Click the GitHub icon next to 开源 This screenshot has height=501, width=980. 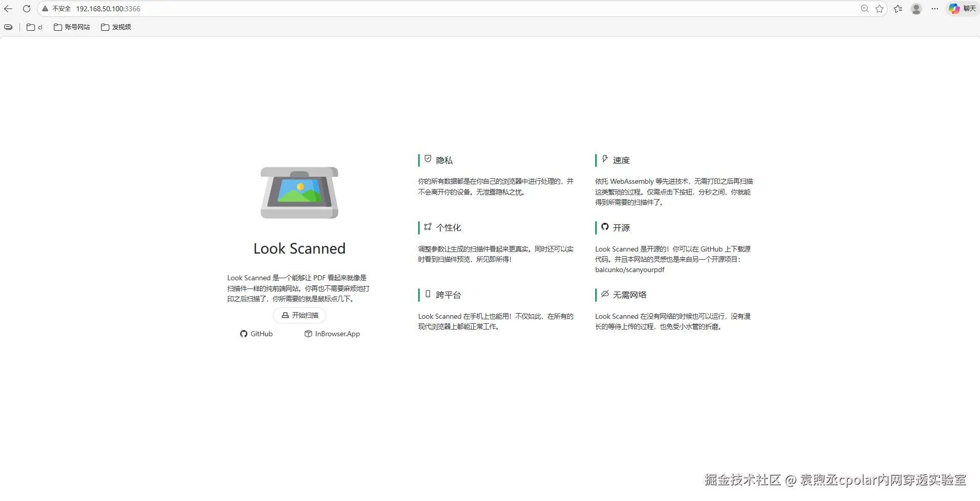[x=605, y=226]
